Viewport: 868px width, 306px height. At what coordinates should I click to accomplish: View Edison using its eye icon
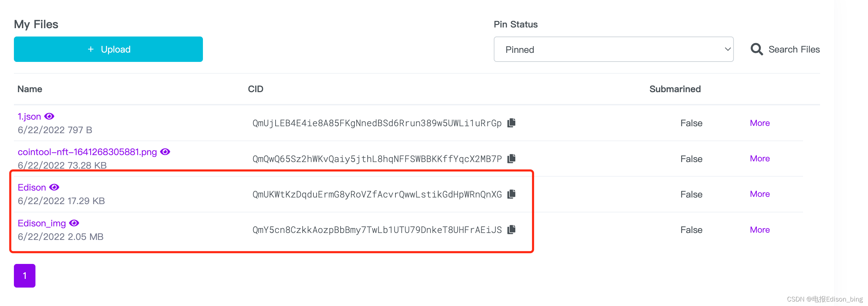click(x=54, y=187)
